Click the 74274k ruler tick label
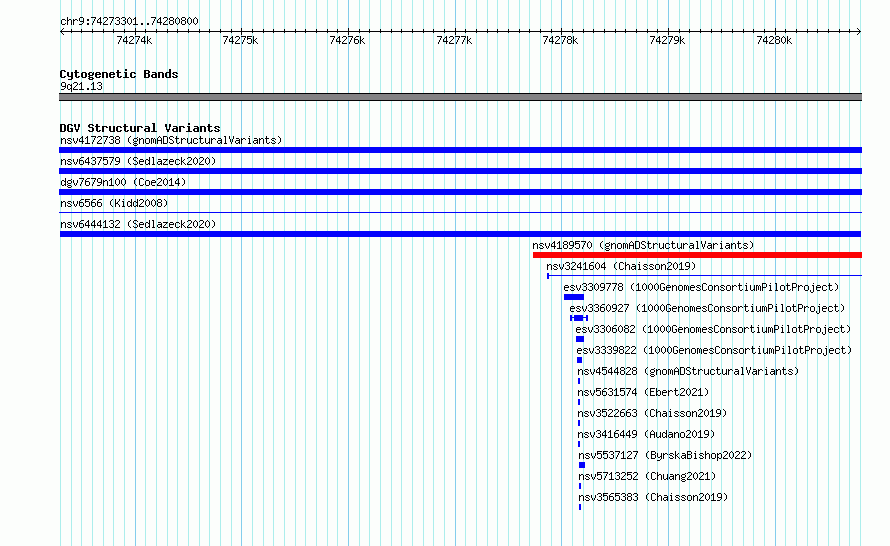Image resolution: width=890 pixels, height=546 pixels. pos(134,40)
